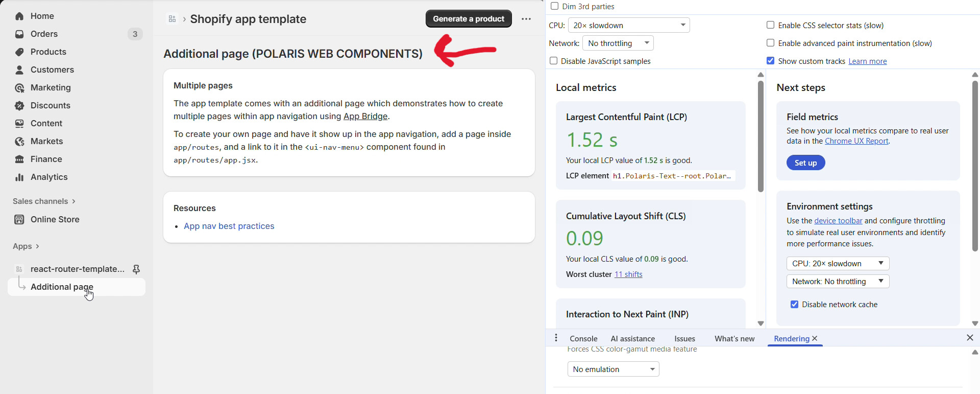This screenshot has height=394, width=980.
Task: Click the Orders count badge 3
Action: click(x=135, y=34)
